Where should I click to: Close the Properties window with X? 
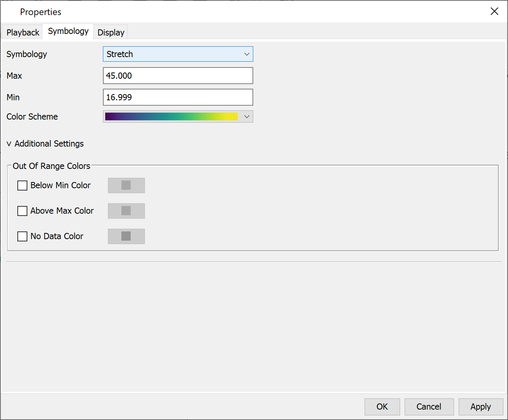pos(494,12)
